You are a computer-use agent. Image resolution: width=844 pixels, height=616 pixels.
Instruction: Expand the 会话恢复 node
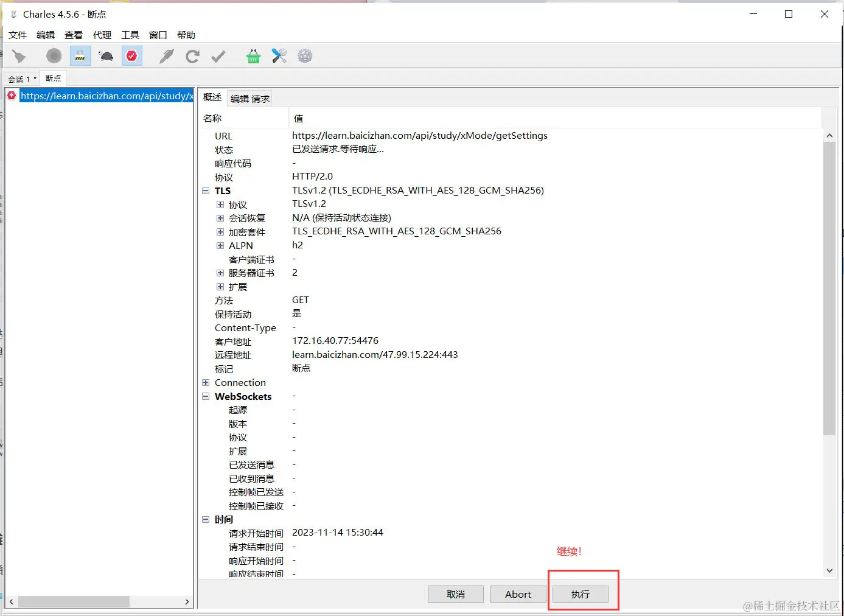pyautogui.click(x=220, y=218)
